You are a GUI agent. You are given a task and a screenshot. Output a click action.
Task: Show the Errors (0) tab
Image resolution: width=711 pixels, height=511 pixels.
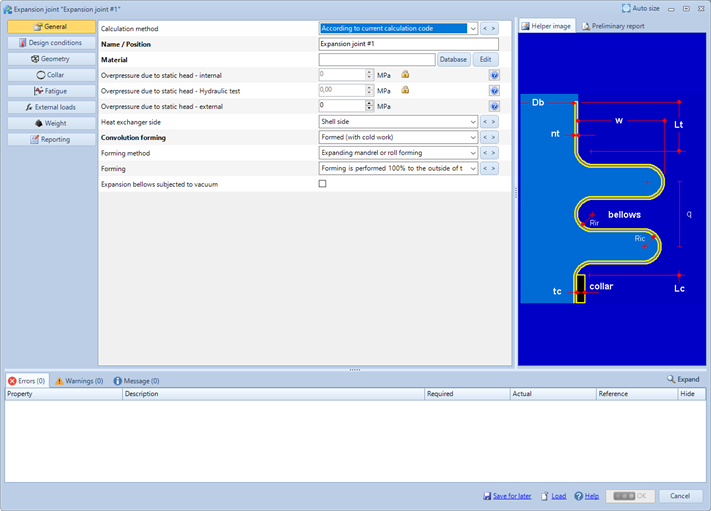point(27,381)
